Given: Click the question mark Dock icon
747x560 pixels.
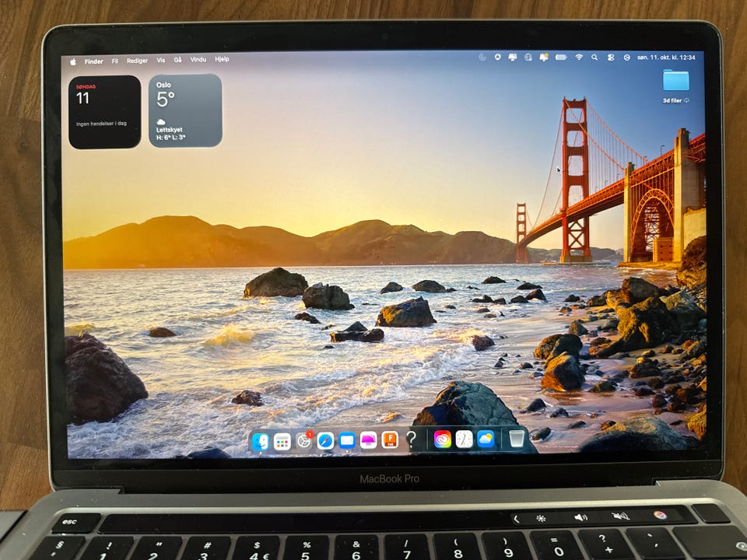Looking at the screenshot, I should [412, 439].
